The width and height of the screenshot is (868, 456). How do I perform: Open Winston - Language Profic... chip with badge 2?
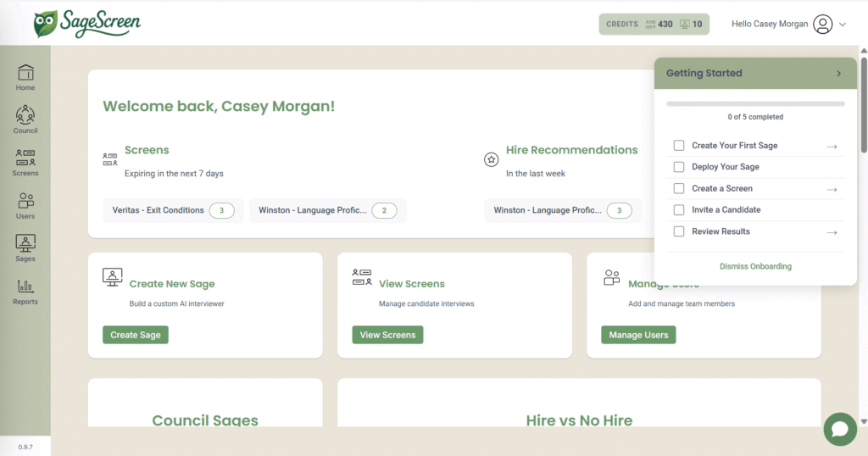(x=328, y=210)
